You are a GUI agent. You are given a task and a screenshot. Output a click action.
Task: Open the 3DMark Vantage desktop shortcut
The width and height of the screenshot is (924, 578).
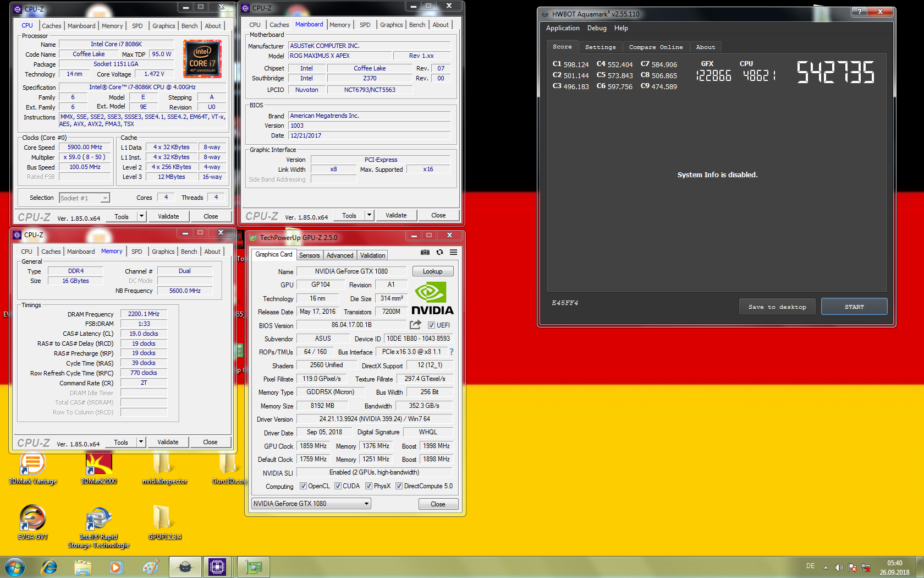33,468
